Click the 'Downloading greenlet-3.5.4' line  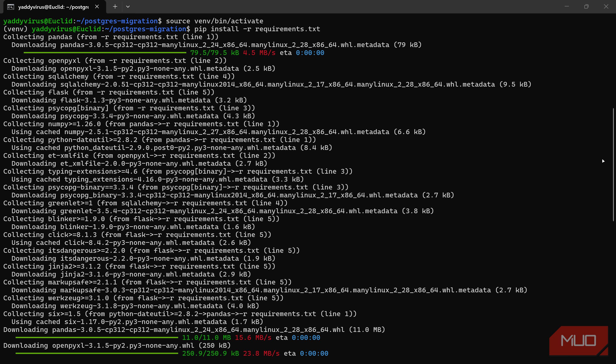coord(222,211)
